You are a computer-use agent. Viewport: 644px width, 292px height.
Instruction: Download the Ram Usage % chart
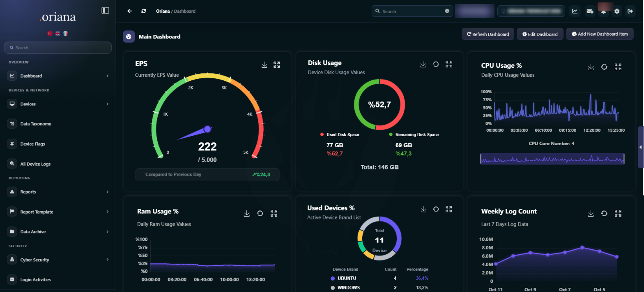point(247,213)
